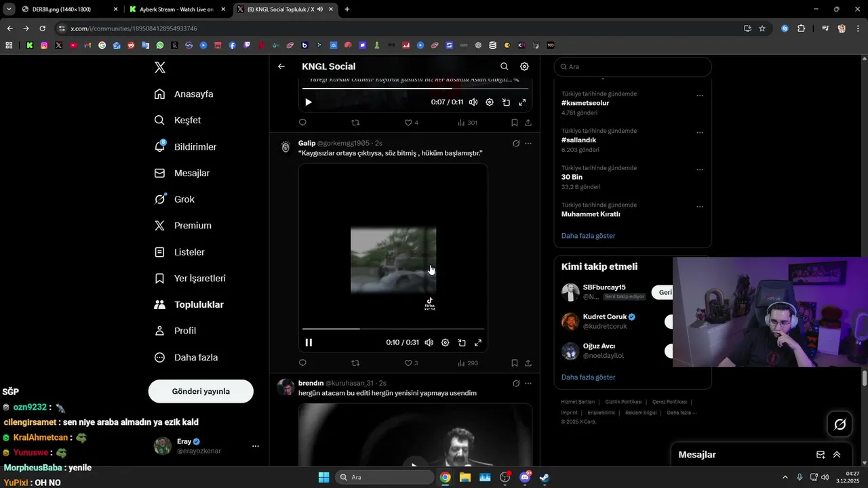This screenshot has height=488, width=868.
Task: Open Listeler in the sidebar
Action: 180,252
